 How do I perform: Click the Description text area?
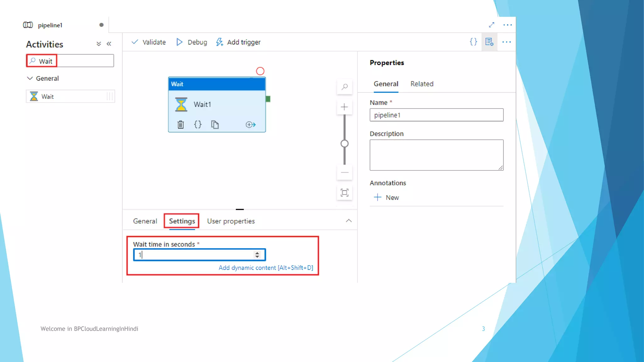tap(436, 155)
